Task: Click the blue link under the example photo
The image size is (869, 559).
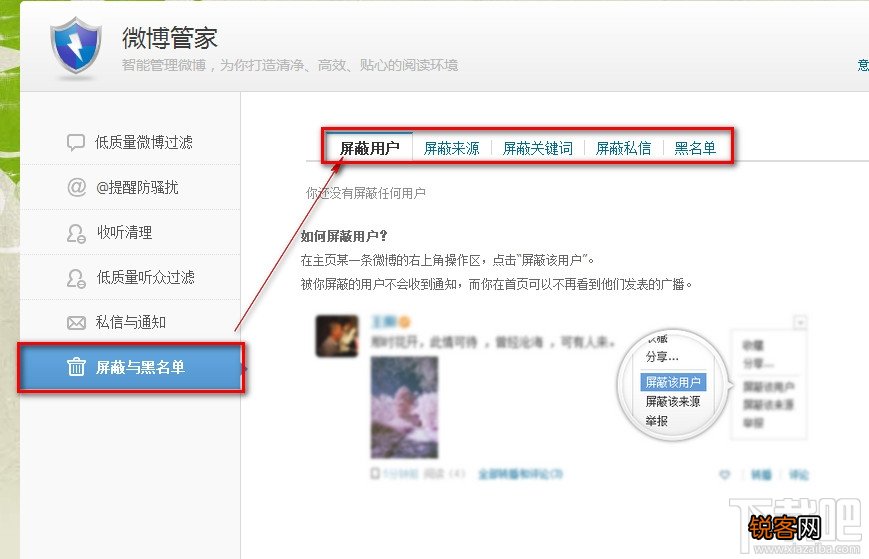Action: coord(520,474)
